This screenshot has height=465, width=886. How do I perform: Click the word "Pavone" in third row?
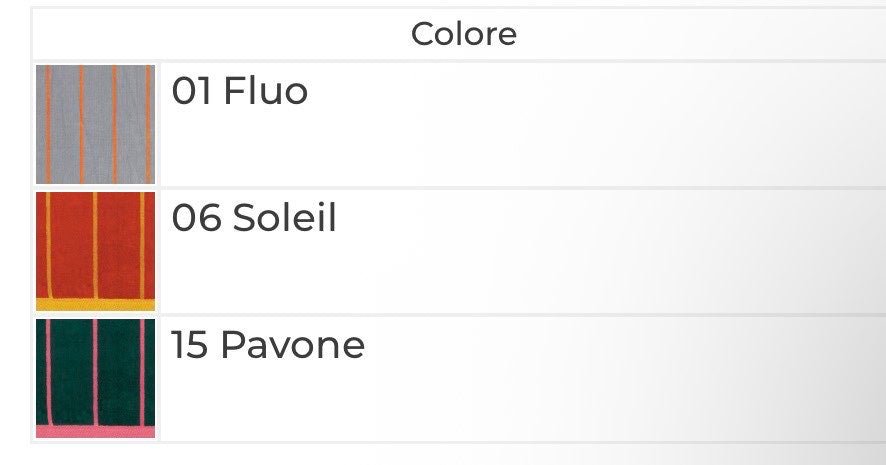pyautogui.click(x=292, y=345)
